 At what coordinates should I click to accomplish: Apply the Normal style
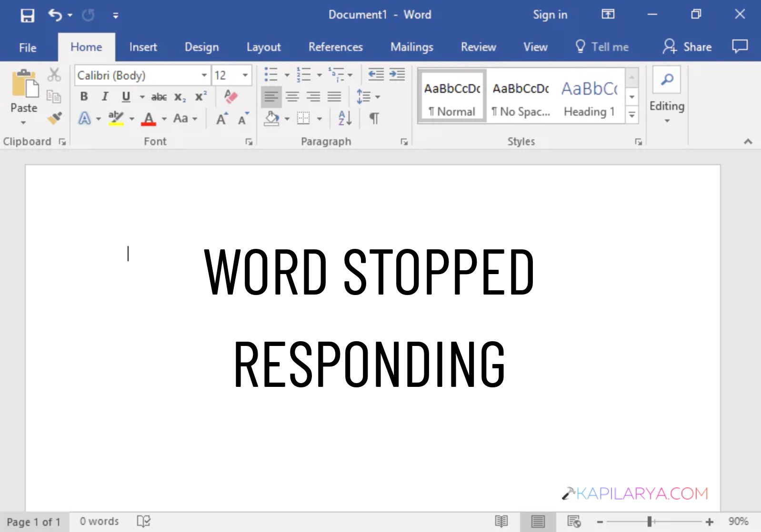(x=452, y=97)
